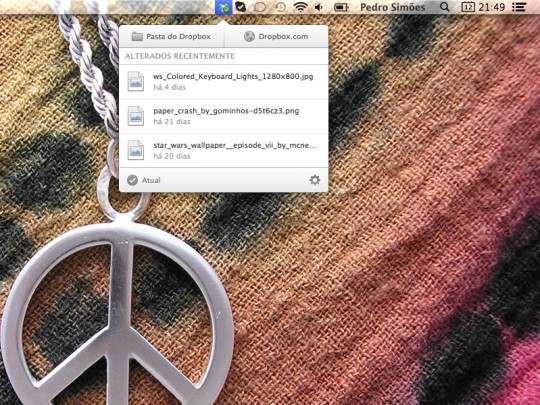540x405 pixels.
Task: Open Pasta do Dropbox folder
Action: [x=172, y=37]
